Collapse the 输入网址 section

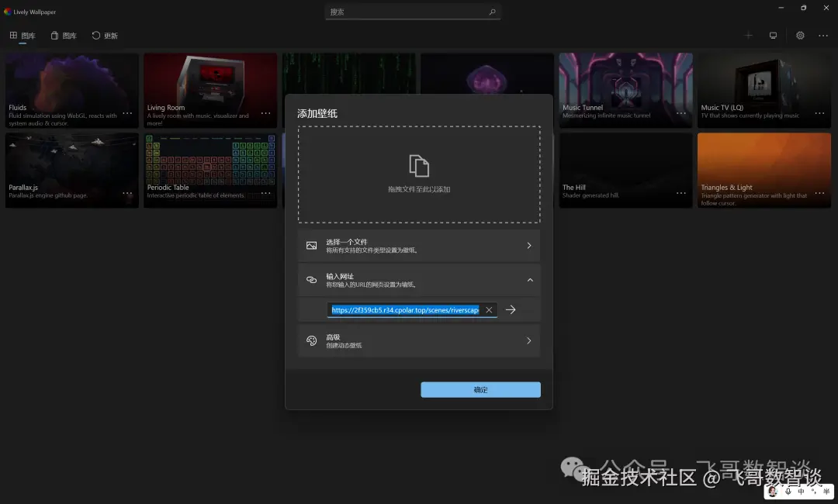419,280
